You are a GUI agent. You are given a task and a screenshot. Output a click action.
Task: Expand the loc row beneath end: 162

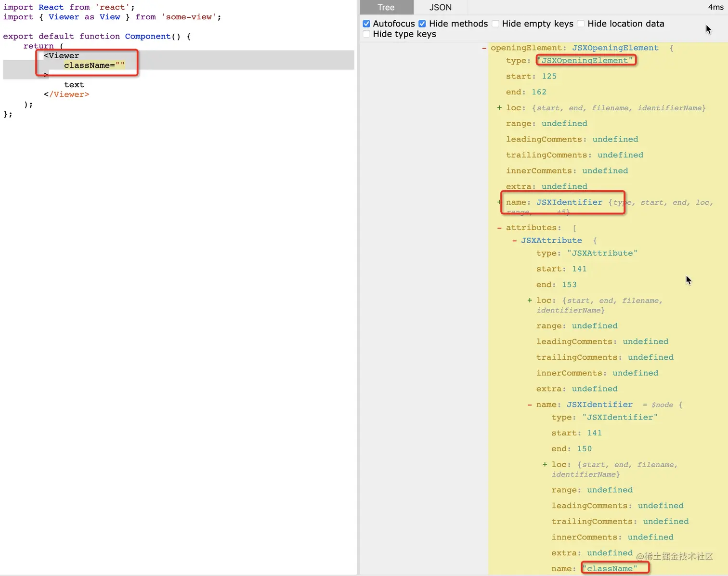pos(499,108)
